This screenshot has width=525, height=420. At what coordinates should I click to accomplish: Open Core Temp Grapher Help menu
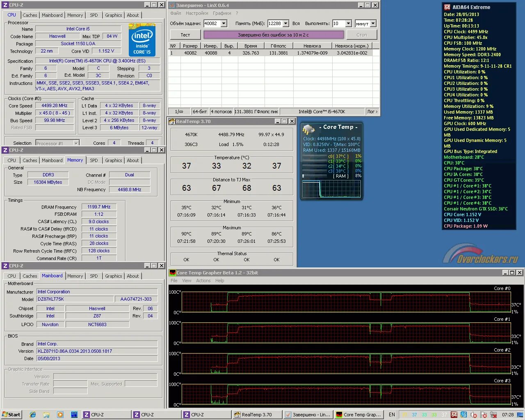click(220, 281)
